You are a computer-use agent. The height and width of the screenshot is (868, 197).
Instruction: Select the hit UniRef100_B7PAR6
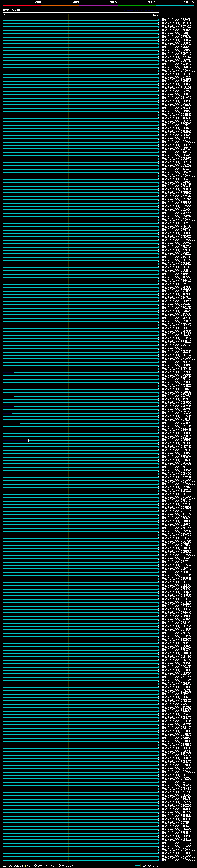(176, 457)
